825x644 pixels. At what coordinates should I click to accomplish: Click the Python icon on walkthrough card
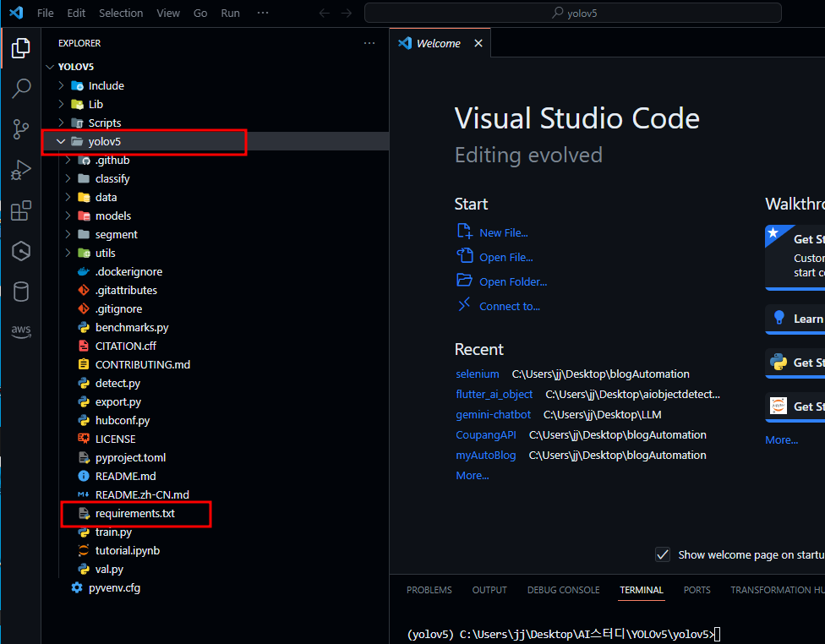tap(779, 362)
